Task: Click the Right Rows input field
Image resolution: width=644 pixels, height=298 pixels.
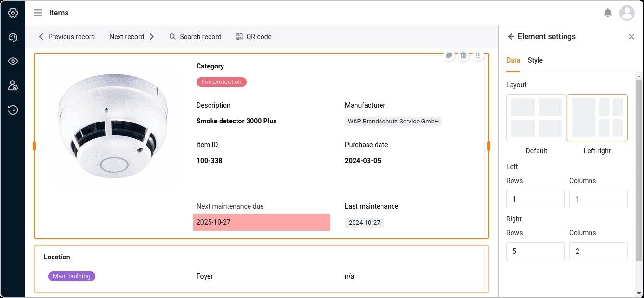Action: click(x=535, y=251)
